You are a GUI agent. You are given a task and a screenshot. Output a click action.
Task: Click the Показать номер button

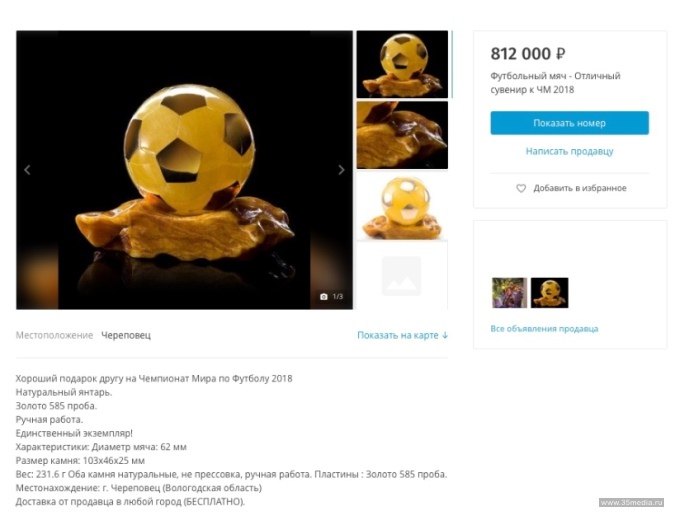coord(570,123)
